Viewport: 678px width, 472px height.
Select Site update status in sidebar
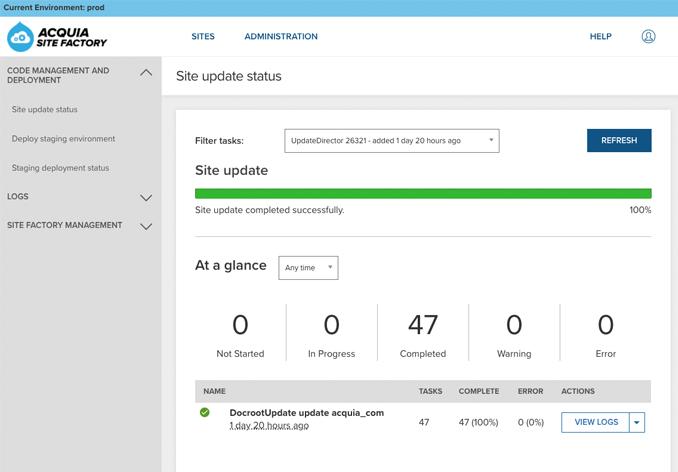pyautogui.click(x=45, y=110)
